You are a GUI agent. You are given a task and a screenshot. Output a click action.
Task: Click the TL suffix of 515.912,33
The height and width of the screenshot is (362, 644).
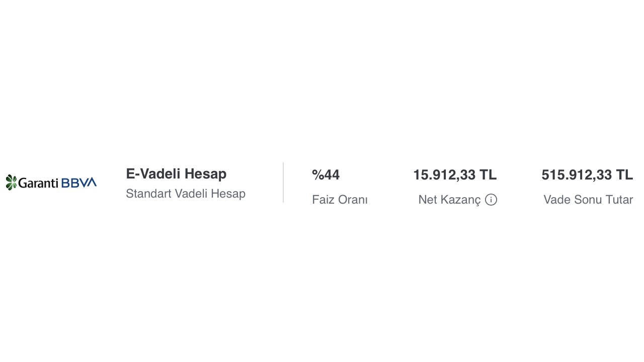624,175
